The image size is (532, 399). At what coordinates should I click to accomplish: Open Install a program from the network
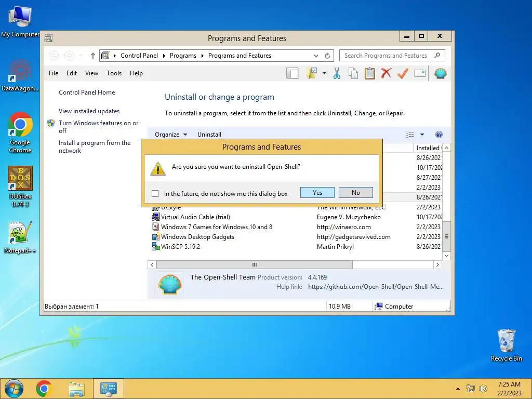[x=95, y=147]
